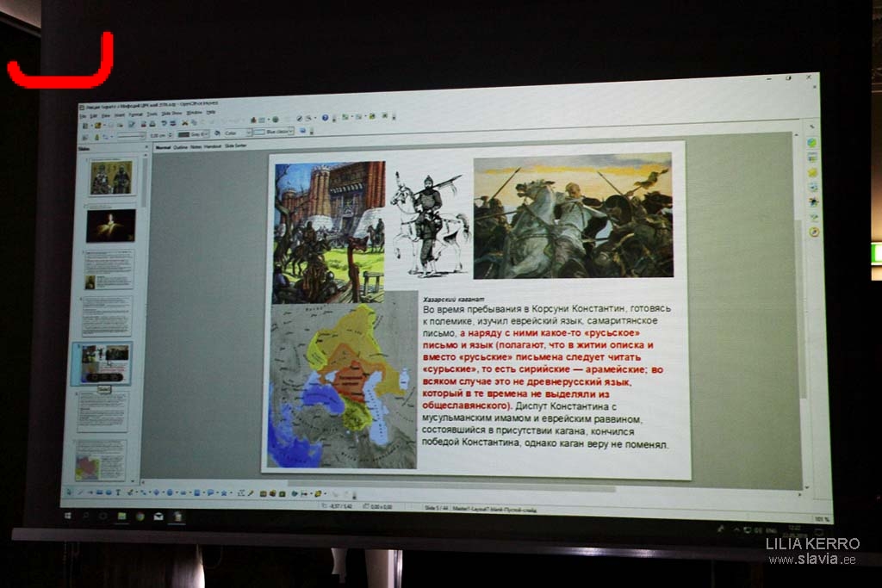The image size is (882, 588).
Task: Switch to the Notes view tab
Action: point(196,146)
